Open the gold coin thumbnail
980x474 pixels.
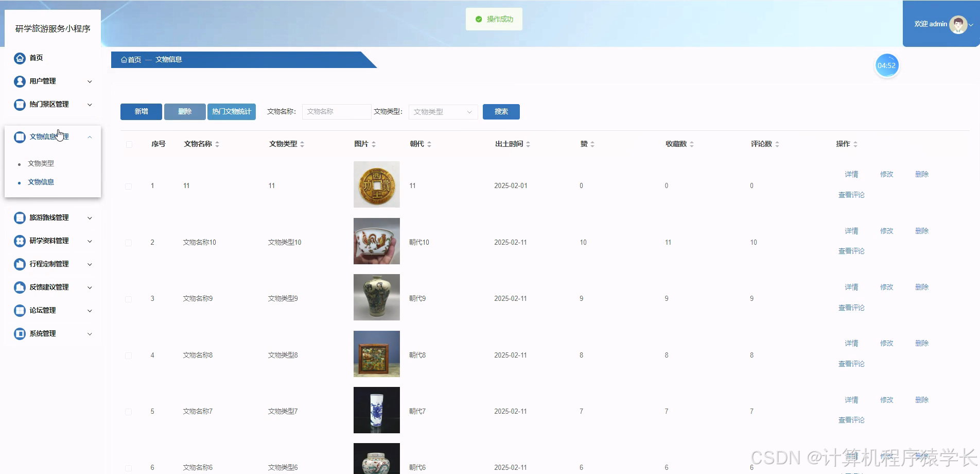tap(377, 184)
